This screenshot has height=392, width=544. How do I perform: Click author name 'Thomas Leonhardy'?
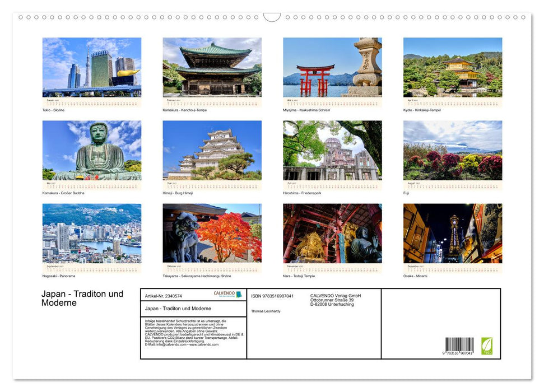pyautogui.click(x=266, y=311)
